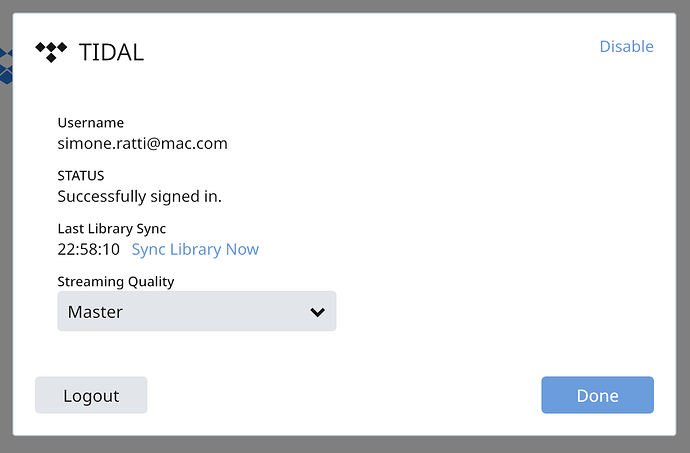Viewport: 690px width, 453px height.
Task: Click the dimmed overlay above the dialog
Action: click(x=345, y=6)
